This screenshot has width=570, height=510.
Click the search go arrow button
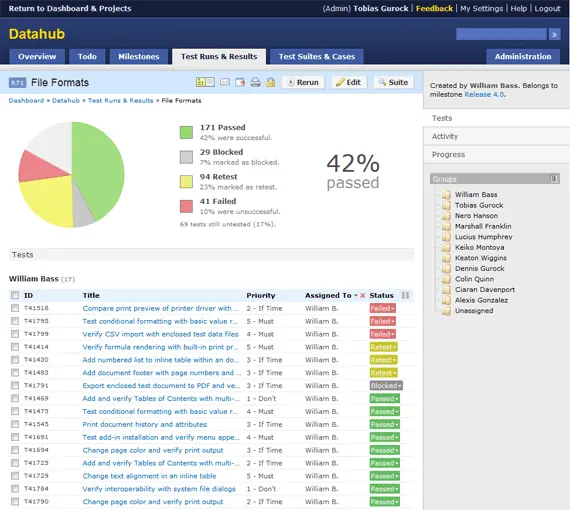554,34
